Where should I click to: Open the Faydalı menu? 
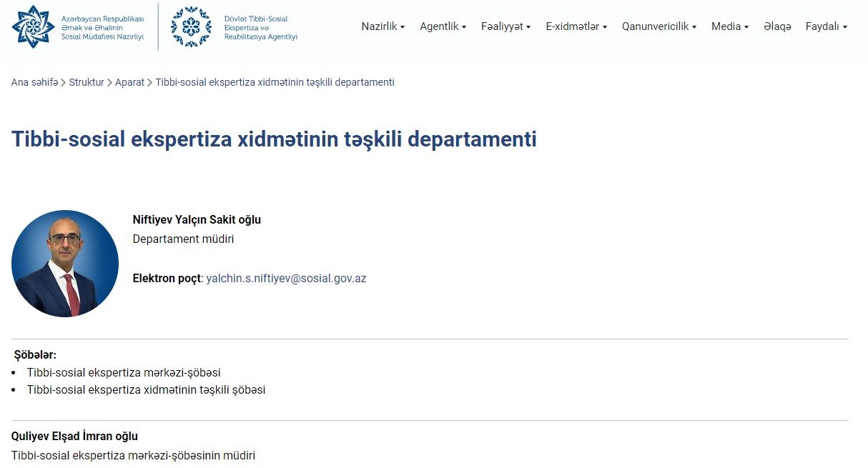(x=826, y=26)
